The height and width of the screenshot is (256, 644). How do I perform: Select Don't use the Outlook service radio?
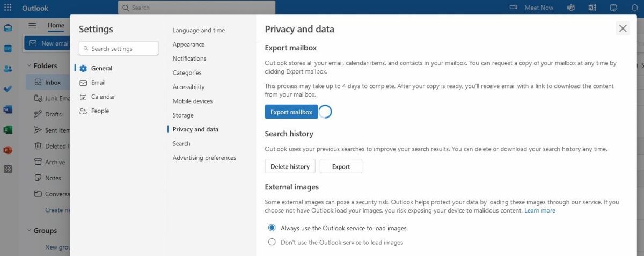(272, 243)
